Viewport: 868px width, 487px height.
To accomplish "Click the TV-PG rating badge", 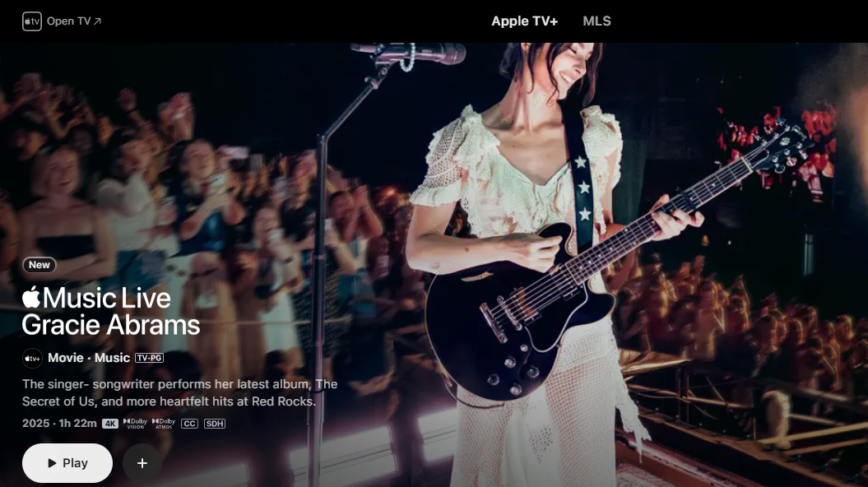I will [x=150, y=358].
